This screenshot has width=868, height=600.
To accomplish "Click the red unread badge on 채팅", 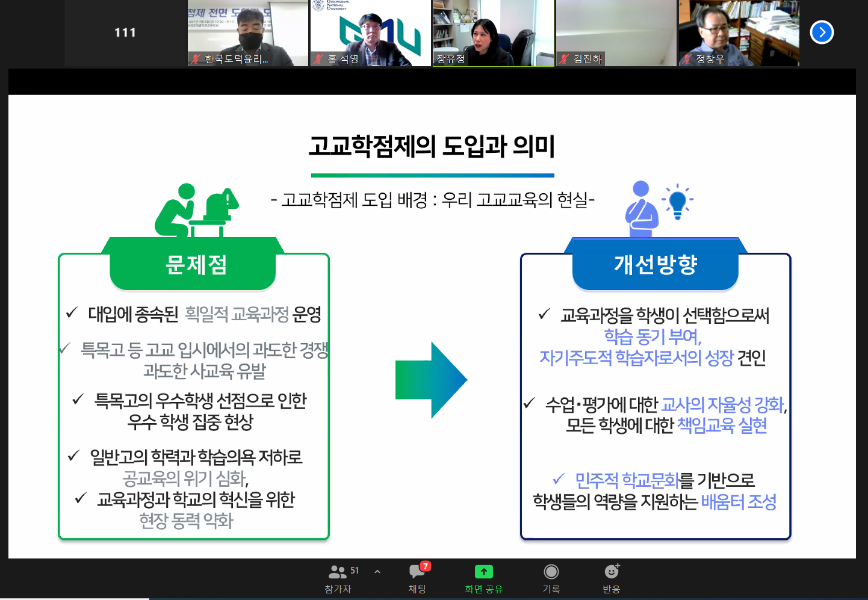I will (x=426, y=566).
